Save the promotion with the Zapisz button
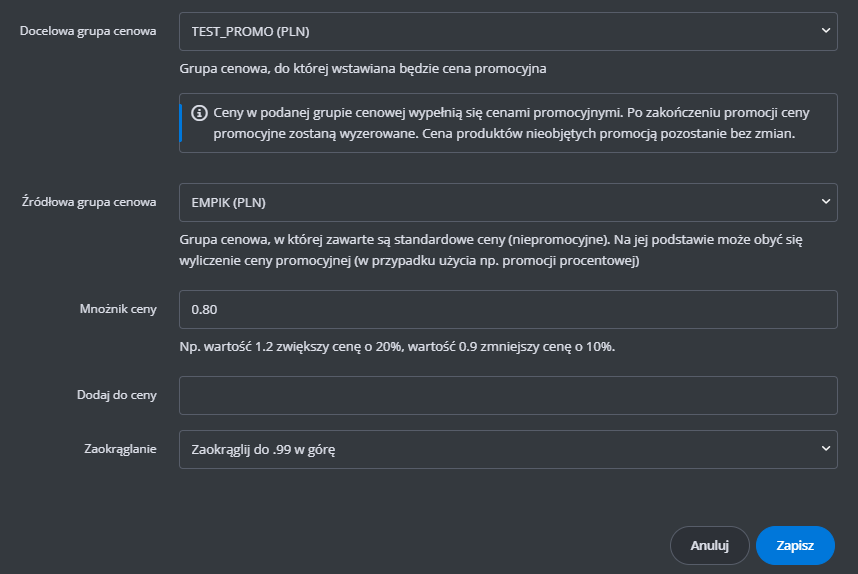The height and width of the screenshot is (574, 858). [x=795, y=546]
